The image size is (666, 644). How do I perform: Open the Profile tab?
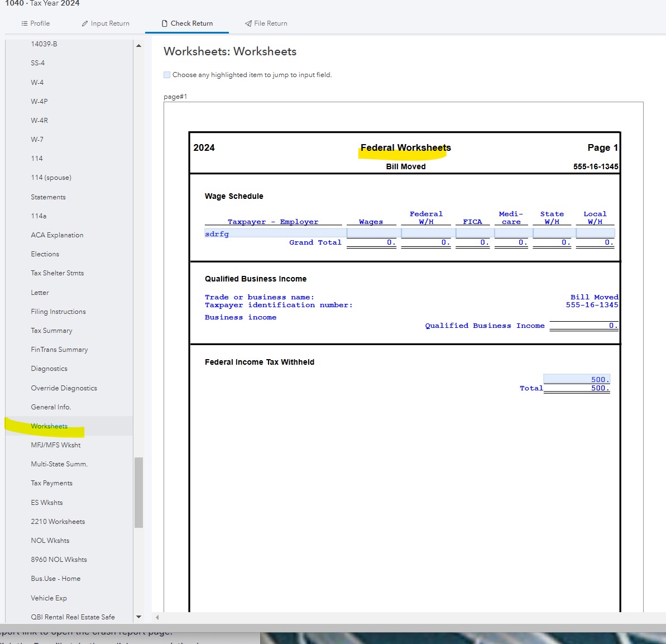[x=39, y=23]
